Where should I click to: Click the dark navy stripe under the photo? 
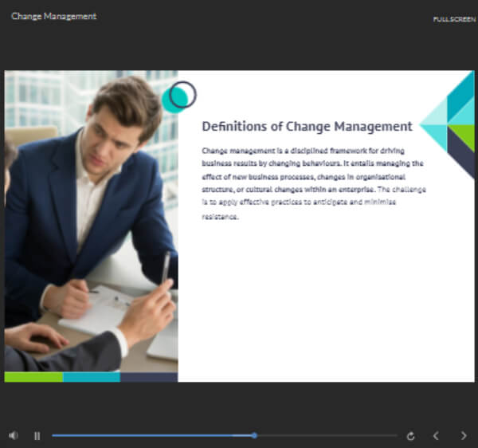[x=149, y=376]
